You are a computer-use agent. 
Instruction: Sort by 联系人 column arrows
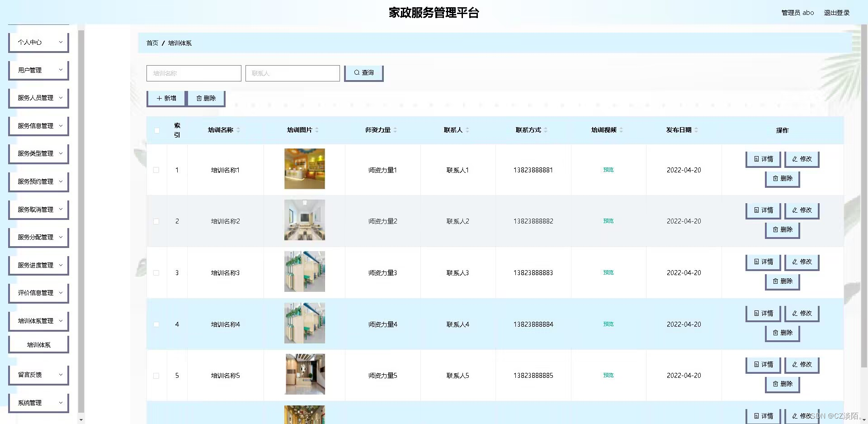[467, 130]
